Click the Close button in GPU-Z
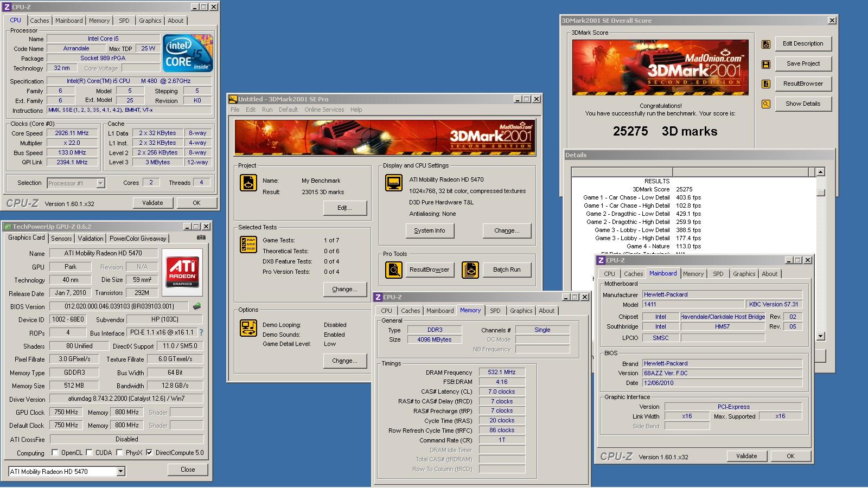The image size is (868, 488). (x=188, y=470)
